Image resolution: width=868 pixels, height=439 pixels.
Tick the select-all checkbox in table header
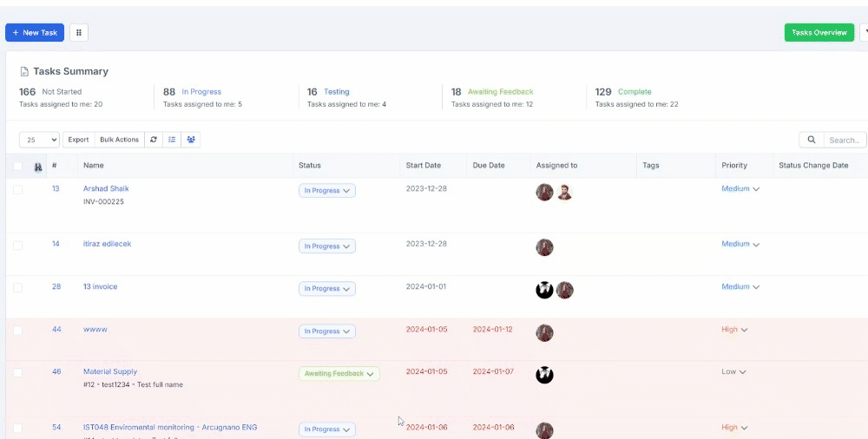pyautogui.click(x=17, y=166)
